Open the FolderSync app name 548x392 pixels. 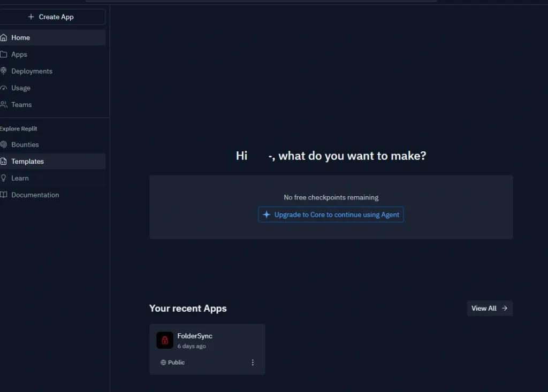point(195,336)
